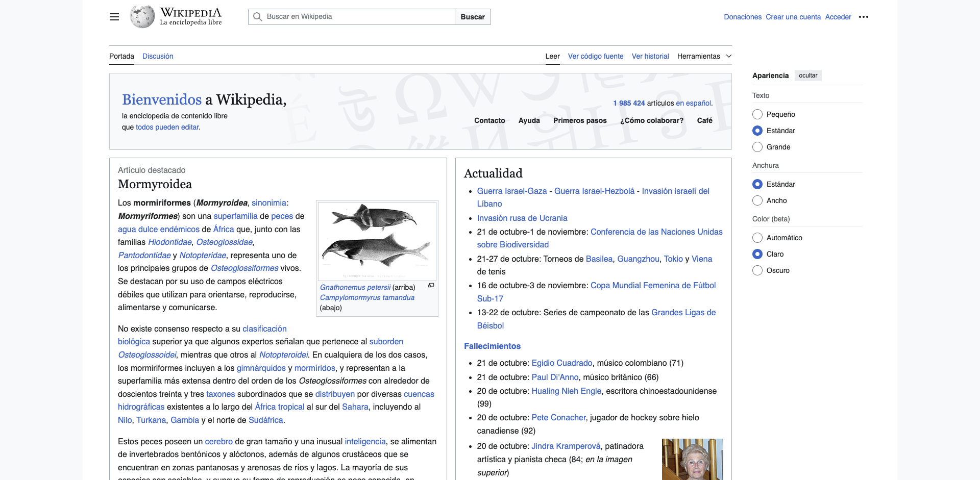Click the superfamilia link
The height and width of the screenshot is (480, 980).
click(235, 216)
